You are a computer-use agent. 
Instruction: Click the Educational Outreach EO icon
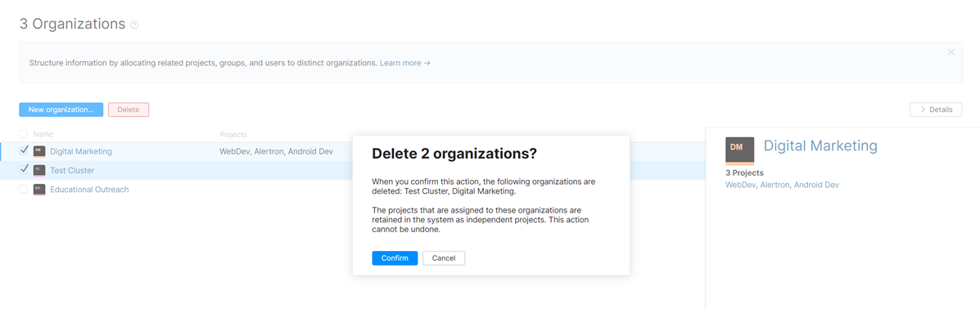click(x=39, y=189)
